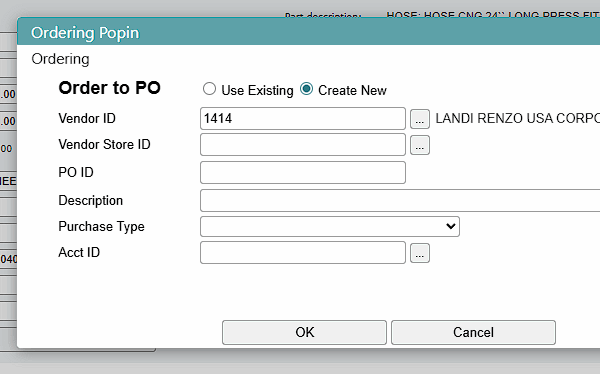Screen dimensions: 600x374
Task: Click the Acct ID input field
Action: (303, 252)
